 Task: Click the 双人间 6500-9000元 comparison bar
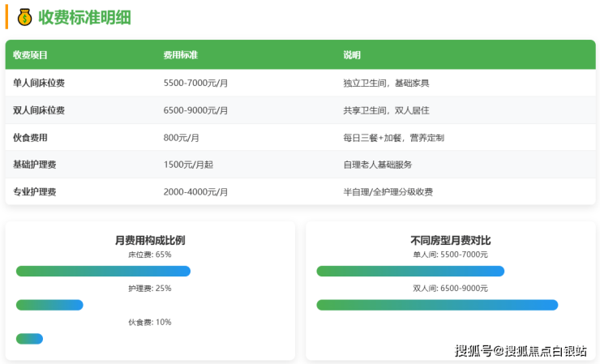437,305
